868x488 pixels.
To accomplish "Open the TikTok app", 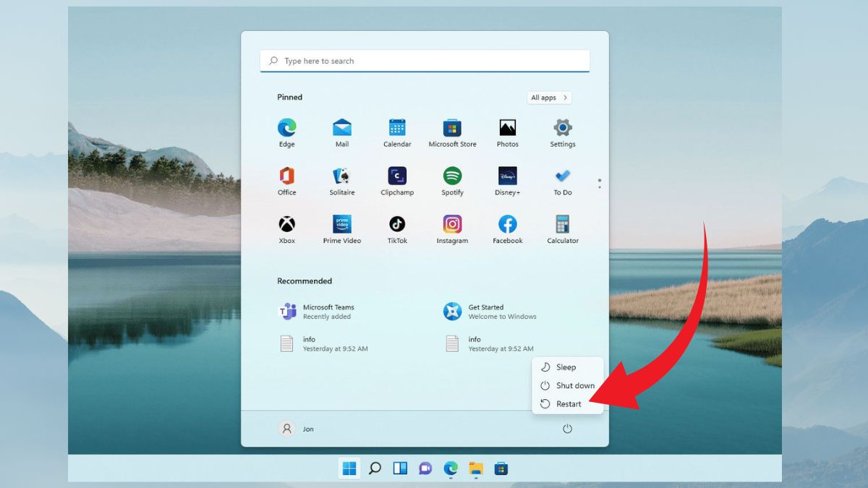I will [397, 230].
